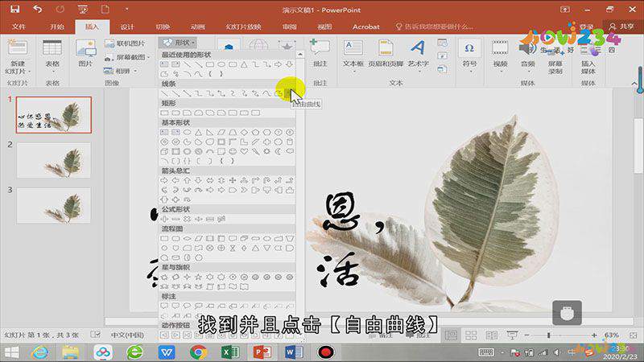This screenshot has height=362, width=644.
Task: Click the spell check icon in status bar
Action: (x=95, y=335)
